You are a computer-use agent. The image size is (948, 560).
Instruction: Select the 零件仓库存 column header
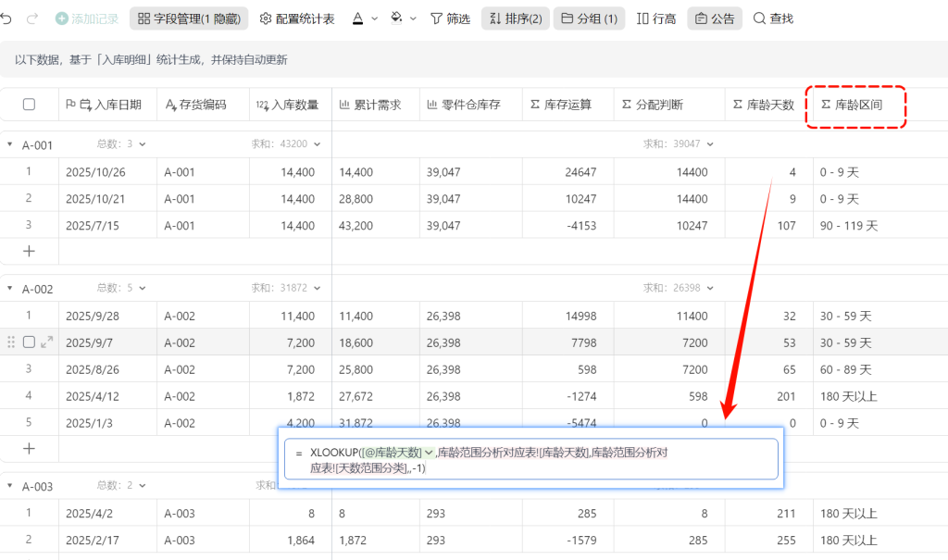click(x=471, y=105)
